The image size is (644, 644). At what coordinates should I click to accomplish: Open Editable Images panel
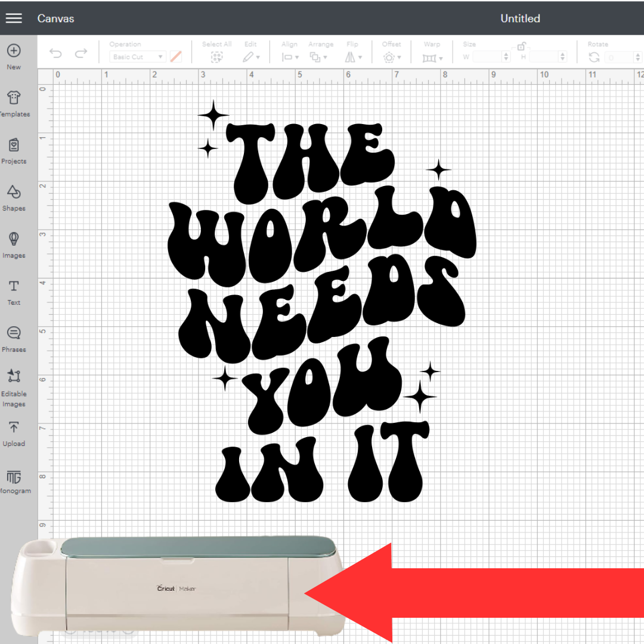point(14,388)
